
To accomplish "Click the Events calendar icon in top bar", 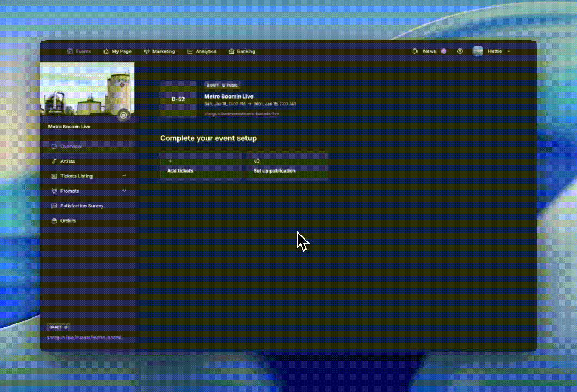I will (x=70, y=52).
